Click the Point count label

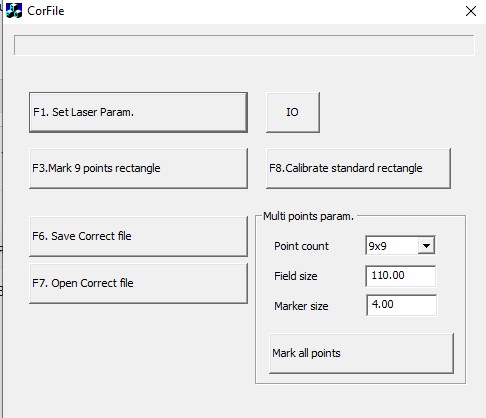tap(301, 246)
